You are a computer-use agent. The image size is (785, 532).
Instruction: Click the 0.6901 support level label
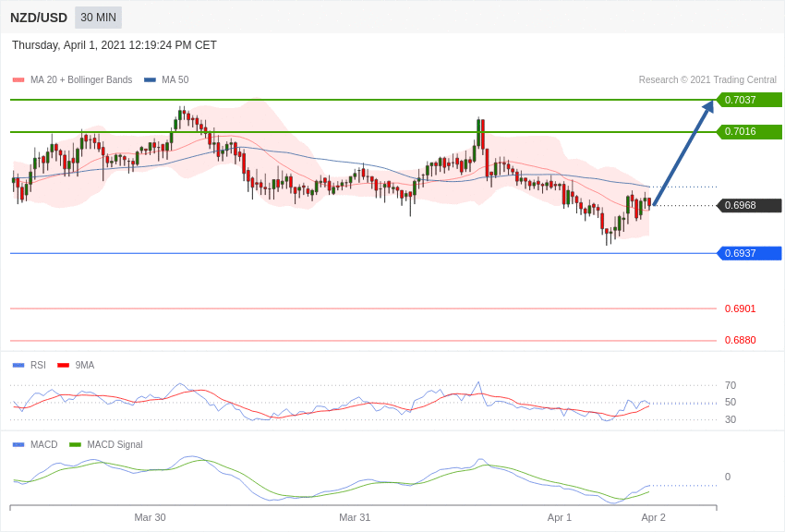click(x=740, y=308)
